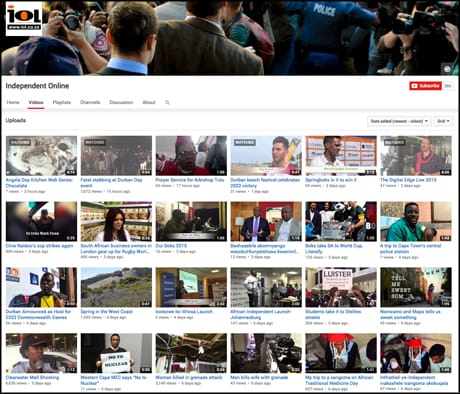Open the 'Spring in the West Coast' thumbnail

pyautogui.click(x=116, y=287)
